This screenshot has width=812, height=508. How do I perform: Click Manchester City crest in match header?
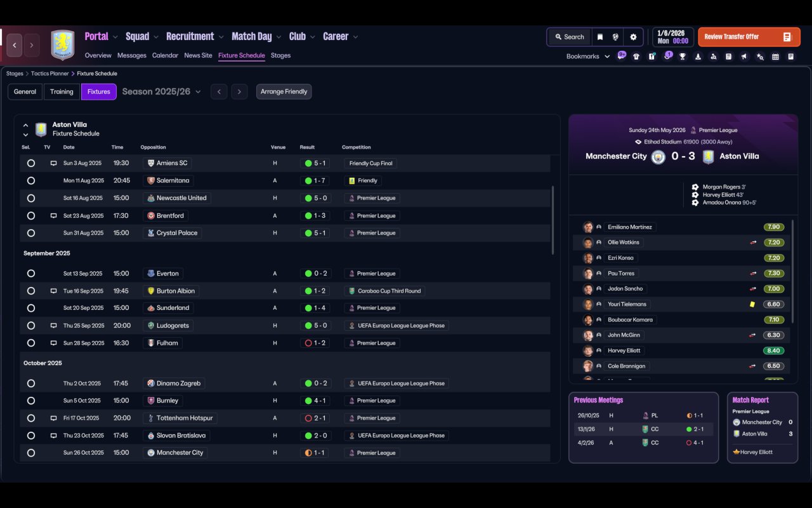point(658,157)
